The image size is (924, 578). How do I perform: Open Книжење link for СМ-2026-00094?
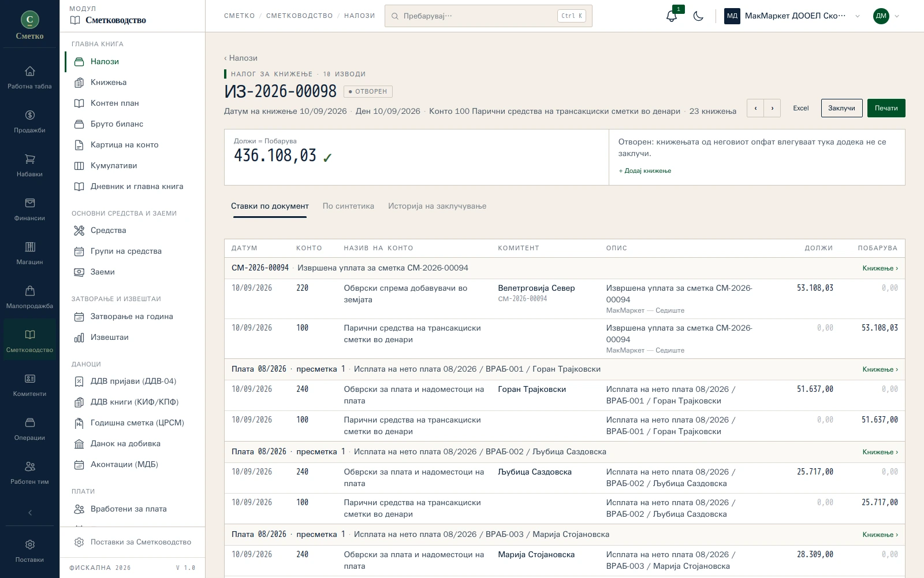(880, 268)
